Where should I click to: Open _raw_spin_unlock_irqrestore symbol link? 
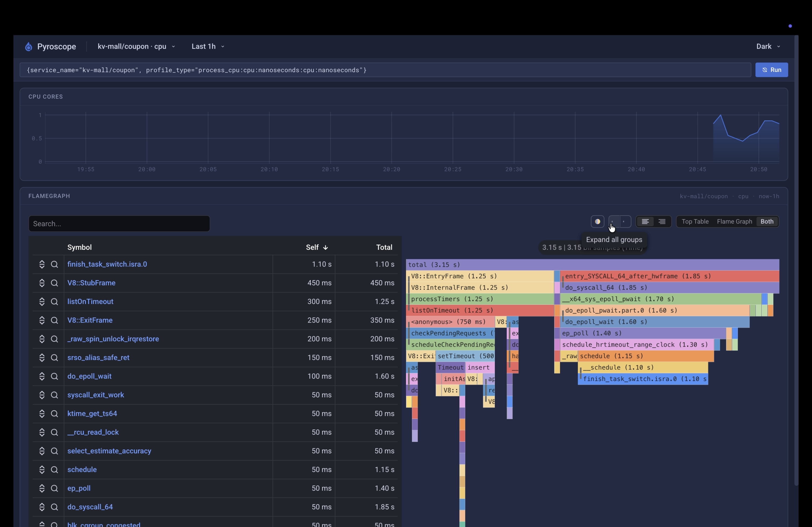[x=113, y=339]
